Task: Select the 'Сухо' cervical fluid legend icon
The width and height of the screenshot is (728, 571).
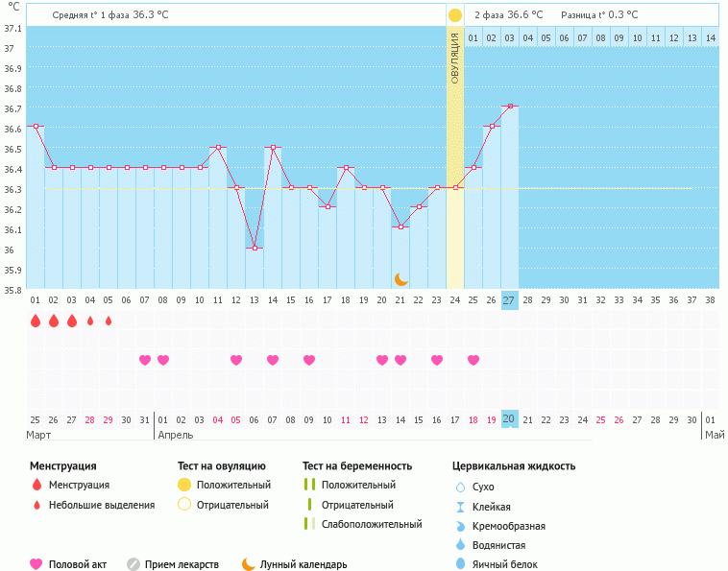Action: (460, 487)
